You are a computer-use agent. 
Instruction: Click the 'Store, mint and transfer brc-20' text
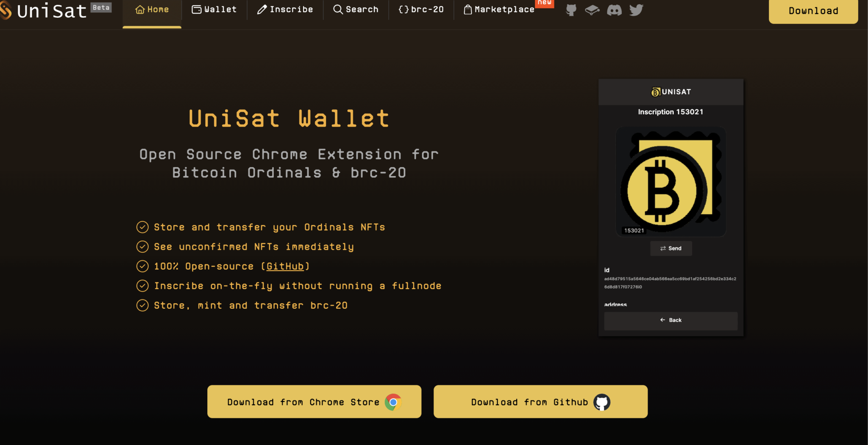250,306
